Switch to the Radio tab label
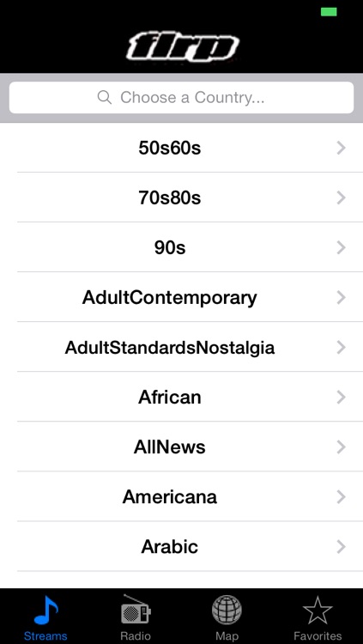363x644 pixels. (136, 636)
